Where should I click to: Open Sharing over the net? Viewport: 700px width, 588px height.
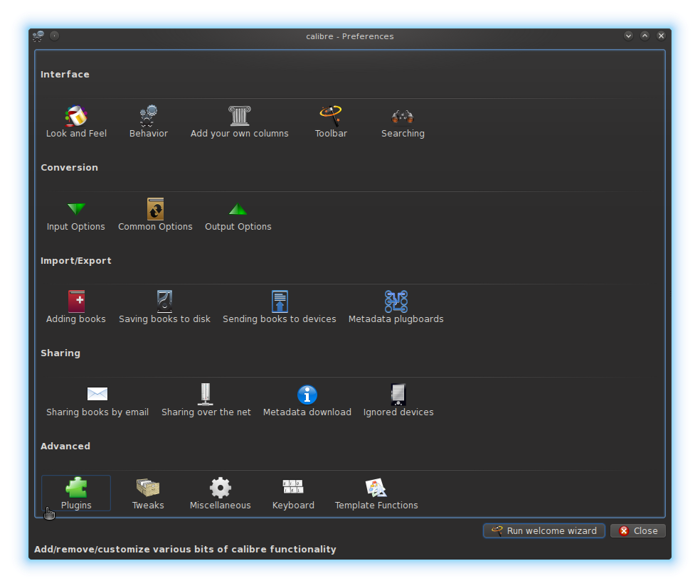206,400
